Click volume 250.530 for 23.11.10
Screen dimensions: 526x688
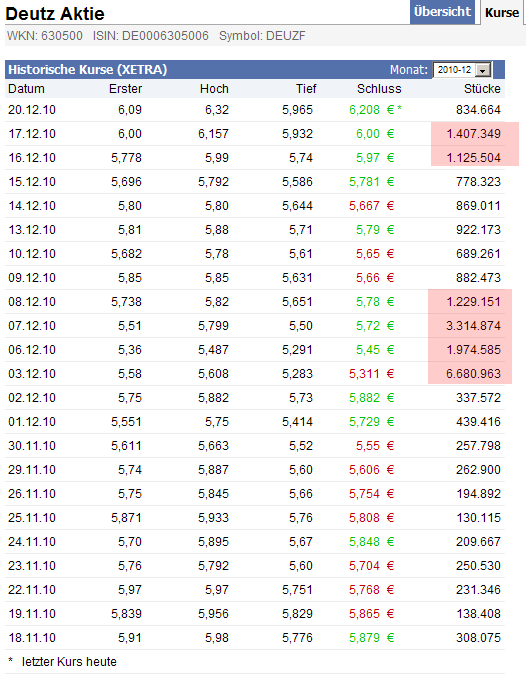tap(478, 566)
